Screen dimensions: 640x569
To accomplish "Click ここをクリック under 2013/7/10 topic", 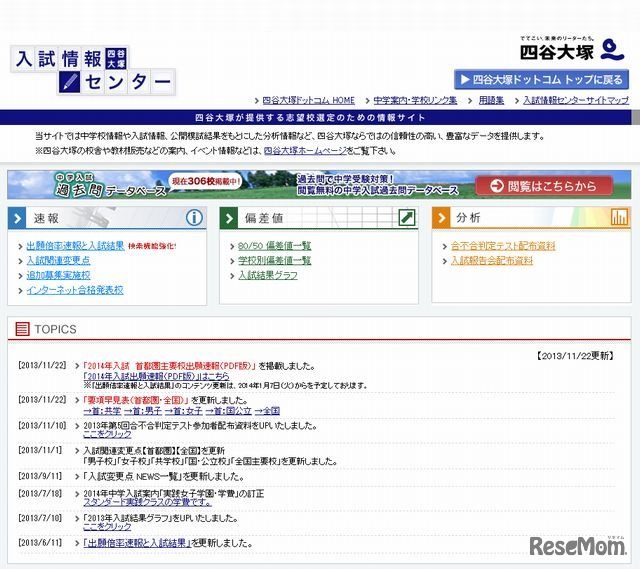I will coord(107,527).
